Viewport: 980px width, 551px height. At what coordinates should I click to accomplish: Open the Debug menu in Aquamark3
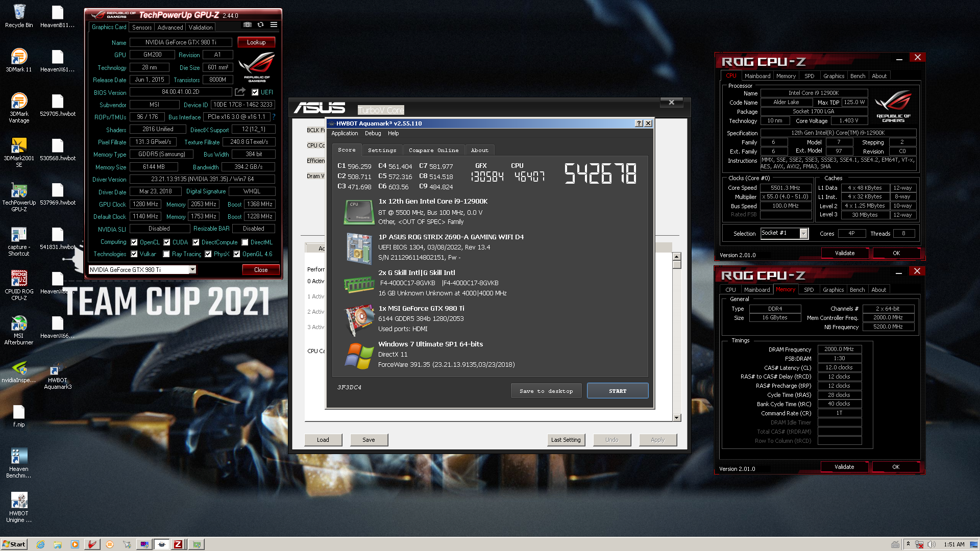(373, 134)
